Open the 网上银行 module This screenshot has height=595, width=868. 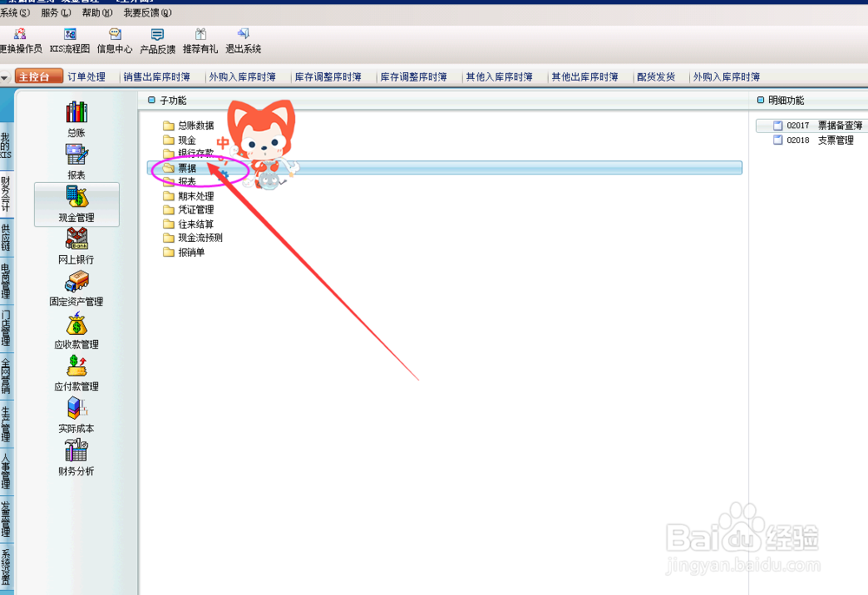pos(77,239)
